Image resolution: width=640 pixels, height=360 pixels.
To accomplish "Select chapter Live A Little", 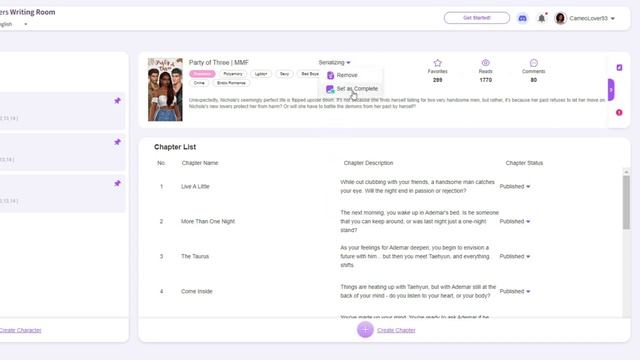I will tap(195, 187).
